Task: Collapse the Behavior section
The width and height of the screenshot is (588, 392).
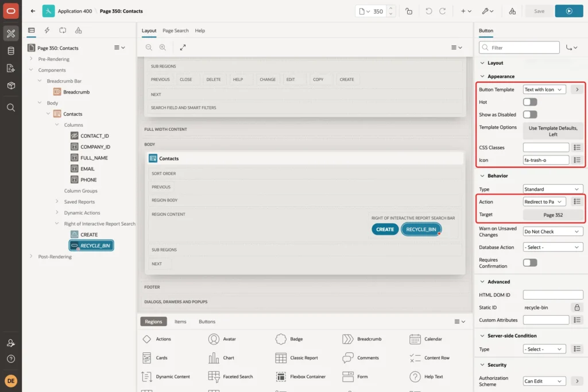Action: pyautogui.click(x=482, y=176)
